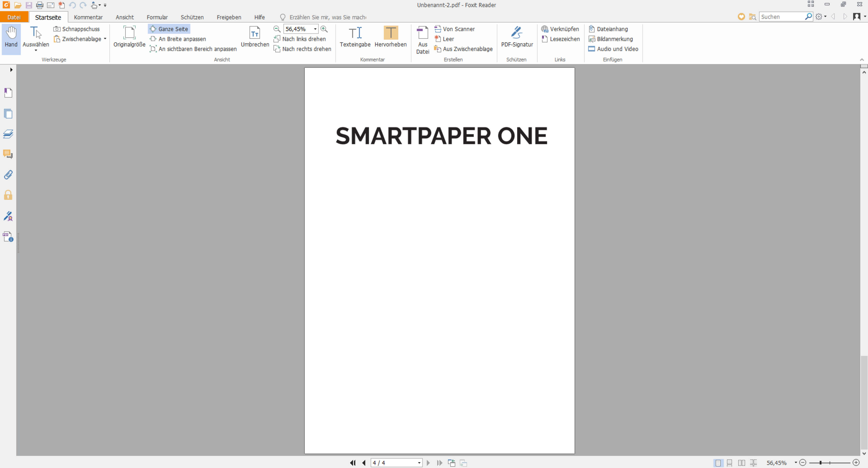Open the Formular ribbon tab
The height and width of the screenshot is (468, 868).
[x=157, y=17]
